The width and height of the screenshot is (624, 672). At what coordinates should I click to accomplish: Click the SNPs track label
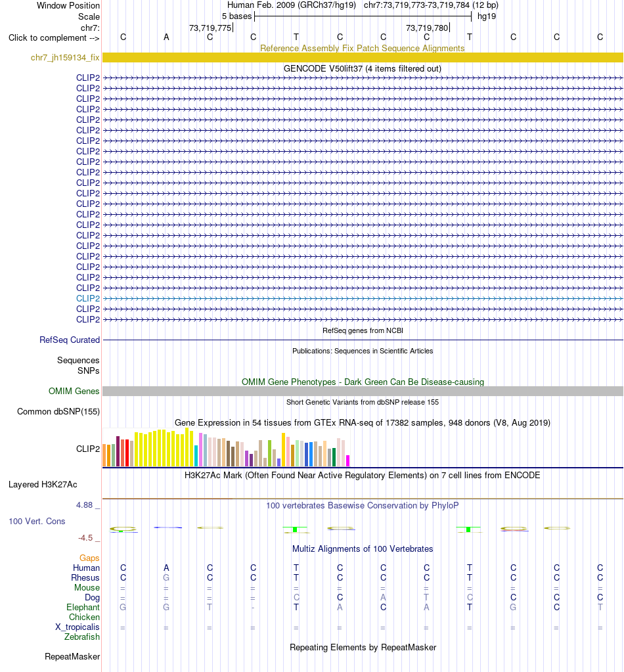88,370
